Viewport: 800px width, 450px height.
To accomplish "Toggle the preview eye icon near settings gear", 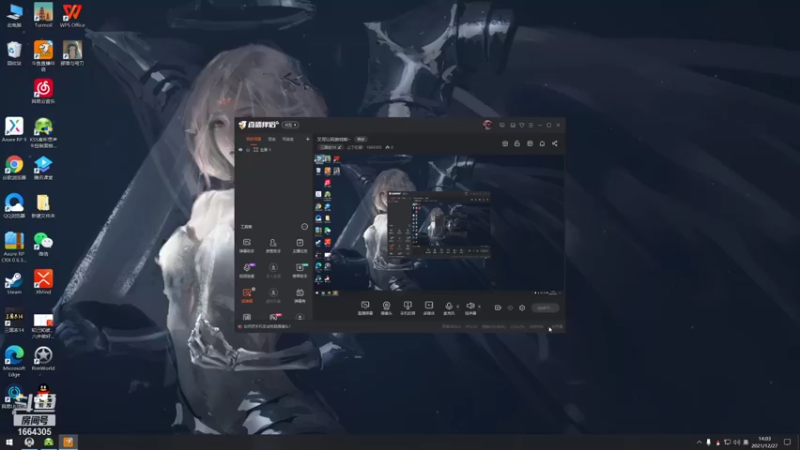I will click(510, 308).
